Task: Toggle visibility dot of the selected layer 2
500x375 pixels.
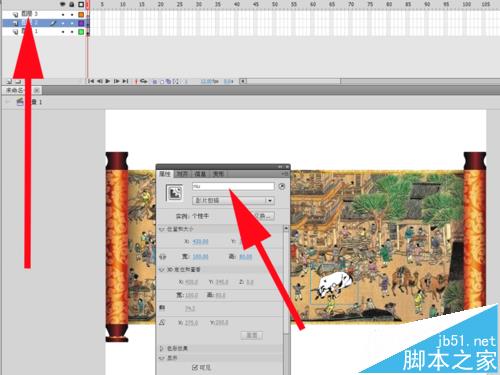Action: pos(62,23)
